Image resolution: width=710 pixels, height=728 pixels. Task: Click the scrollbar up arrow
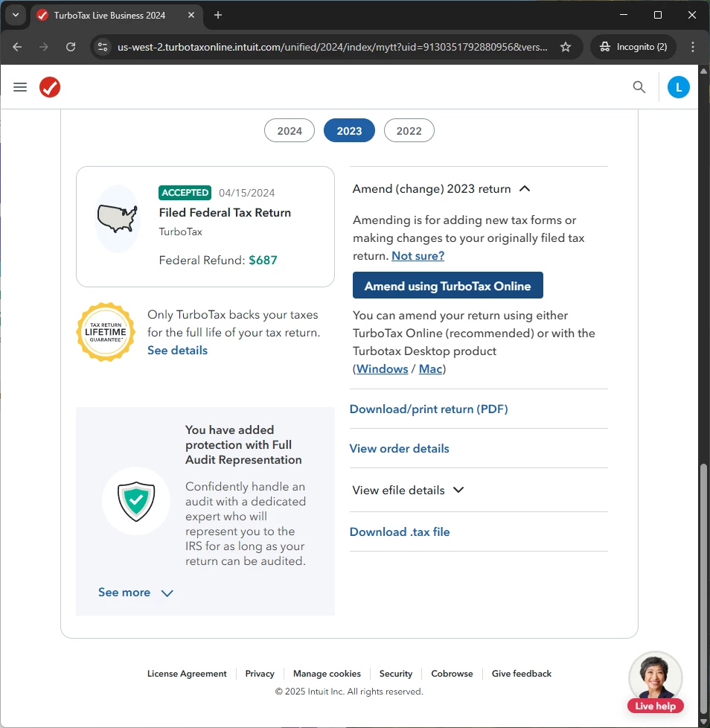[703, 71]
